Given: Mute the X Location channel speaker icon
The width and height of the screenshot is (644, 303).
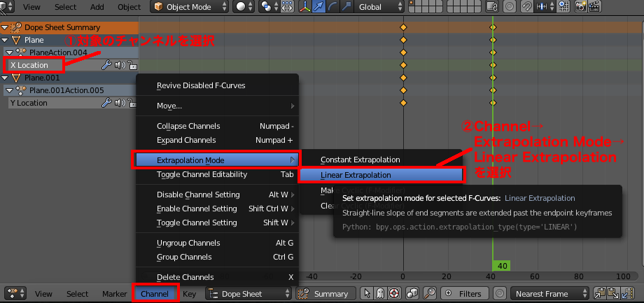Looking at the screenshot, I should tap(120, 65).
